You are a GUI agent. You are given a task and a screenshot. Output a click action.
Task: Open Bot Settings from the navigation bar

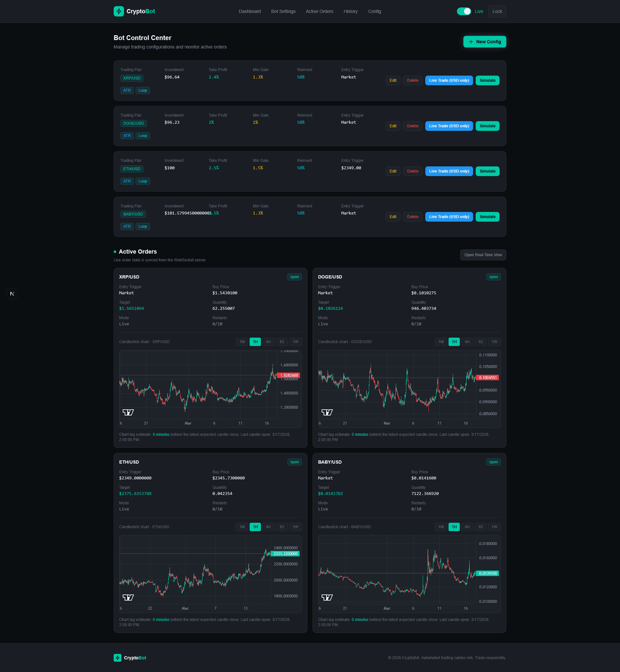click(283, 11)
